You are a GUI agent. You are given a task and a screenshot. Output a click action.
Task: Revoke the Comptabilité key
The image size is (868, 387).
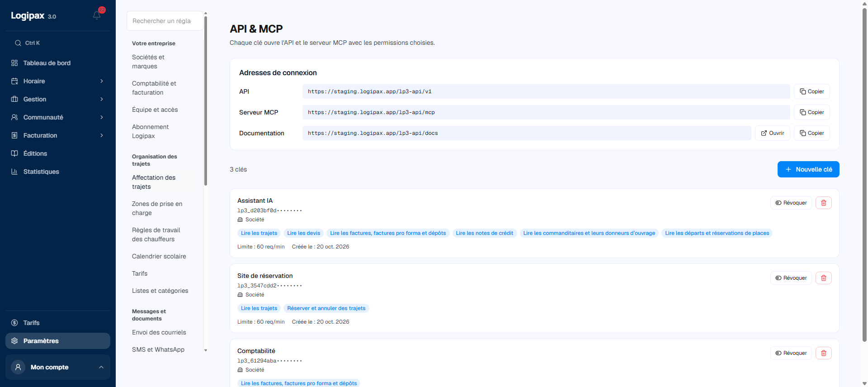point(791,353)
